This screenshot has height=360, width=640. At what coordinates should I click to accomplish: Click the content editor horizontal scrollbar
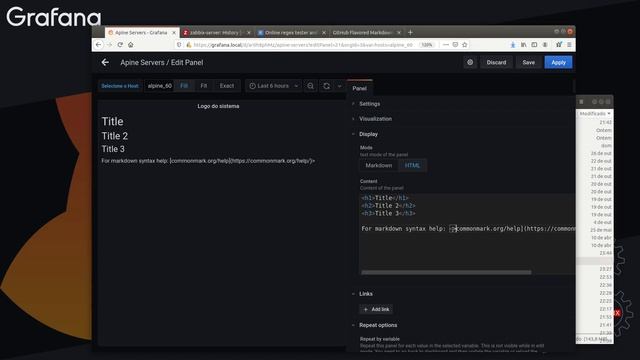446,272
